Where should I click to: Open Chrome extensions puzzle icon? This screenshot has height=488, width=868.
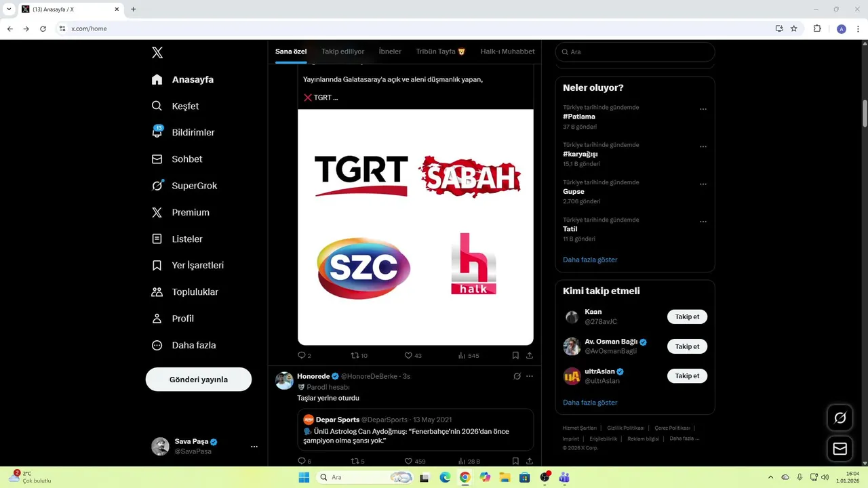[817, 28]
